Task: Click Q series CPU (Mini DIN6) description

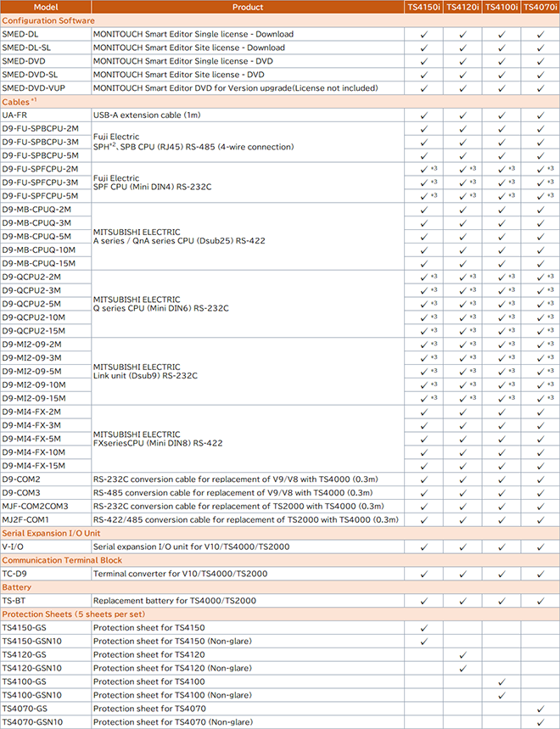Action: (x=161, y=304)
